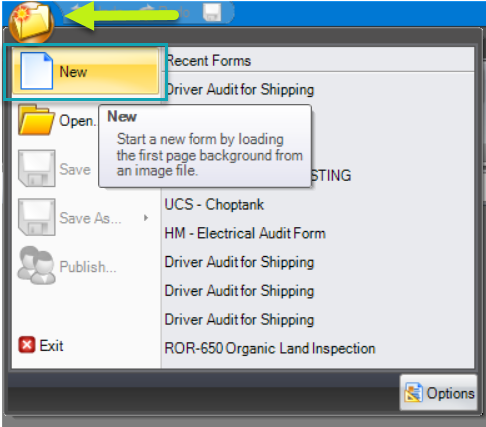486x427 pixels.
Task: Click the save icon in title bar
Action: pos(212,13)
